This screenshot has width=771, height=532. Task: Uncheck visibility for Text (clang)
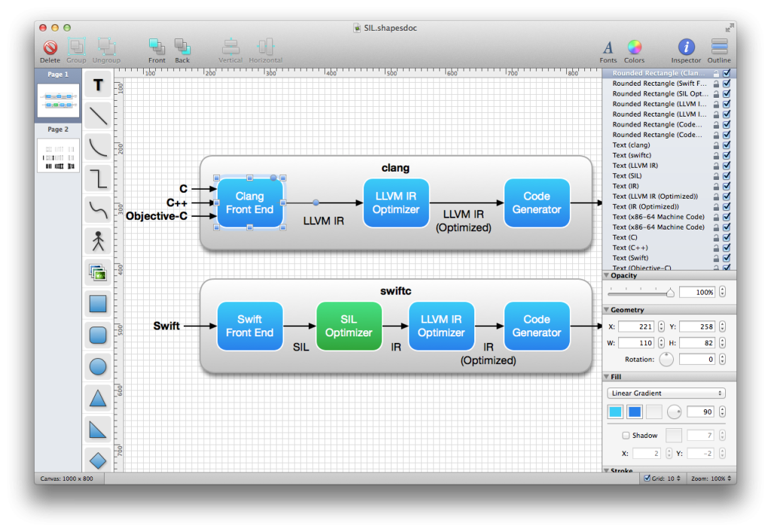click(x=726, y=144)
